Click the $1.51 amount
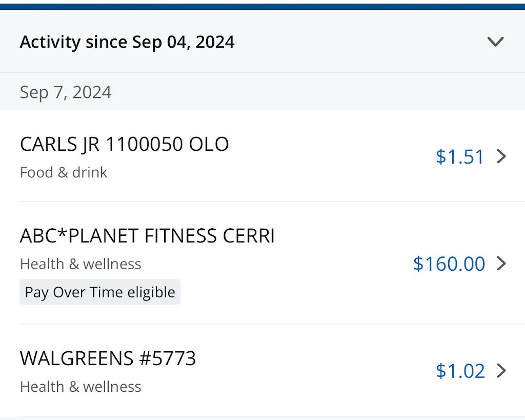This screenshot has height=420, width=525. 460,157
